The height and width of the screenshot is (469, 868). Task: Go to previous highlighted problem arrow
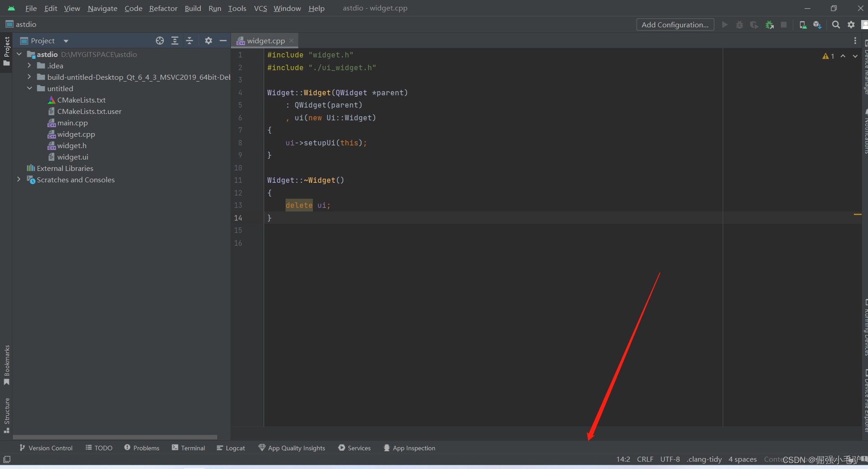pyautogui.click(x=843, y=56)
